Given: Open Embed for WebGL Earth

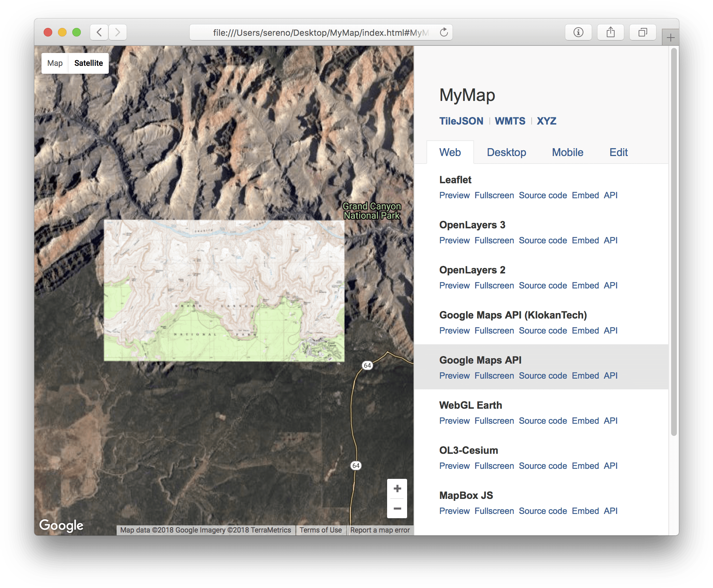Looking at the screenshot, I should (585, 421).
